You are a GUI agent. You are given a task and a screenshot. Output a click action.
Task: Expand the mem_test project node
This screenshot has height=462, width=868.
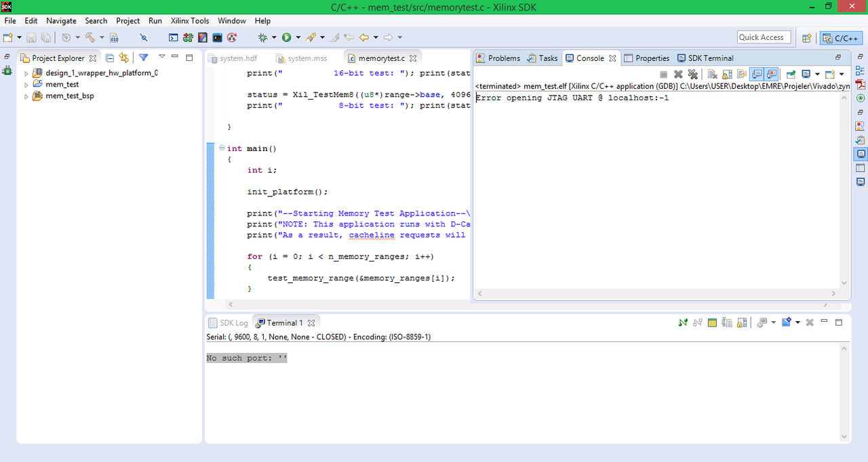coord(26,85)
